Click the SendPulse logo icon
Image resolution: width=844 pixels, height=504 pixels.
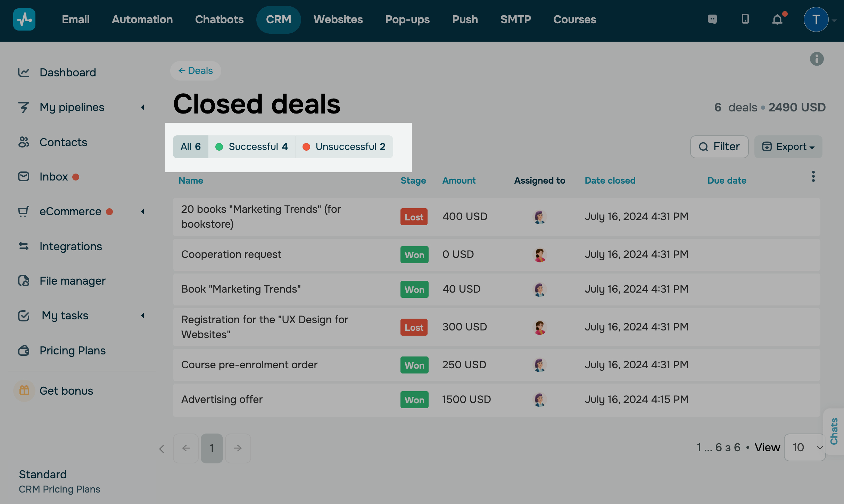[x=24, y=19]
